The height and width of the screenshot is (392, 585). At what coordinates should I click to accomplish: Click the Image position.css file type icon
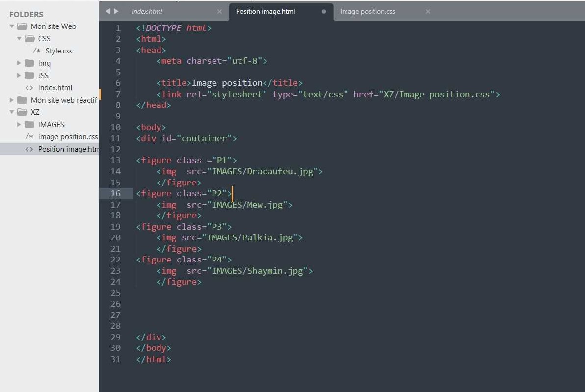tap(29, 137)
